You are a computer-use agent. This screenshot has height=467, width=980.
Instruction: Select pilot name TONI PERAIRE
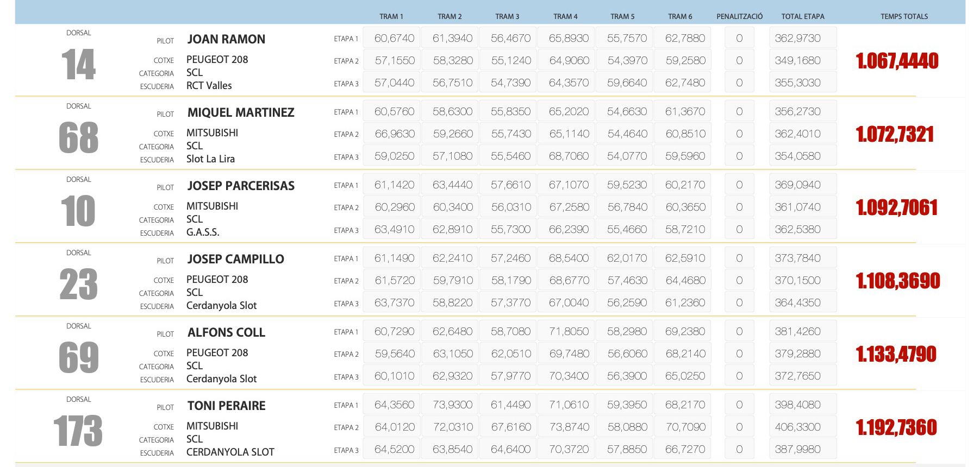pos(226,406)
